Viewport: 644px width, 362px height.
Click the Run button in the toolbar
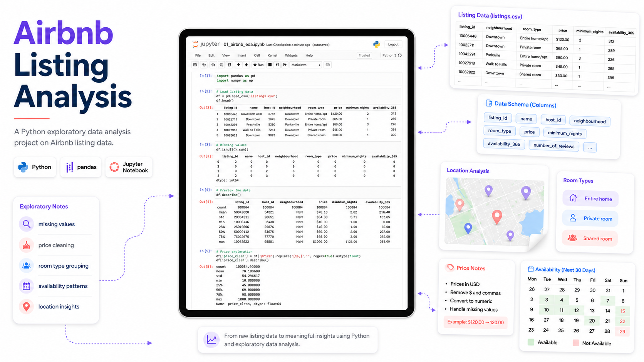pos(258,65)
